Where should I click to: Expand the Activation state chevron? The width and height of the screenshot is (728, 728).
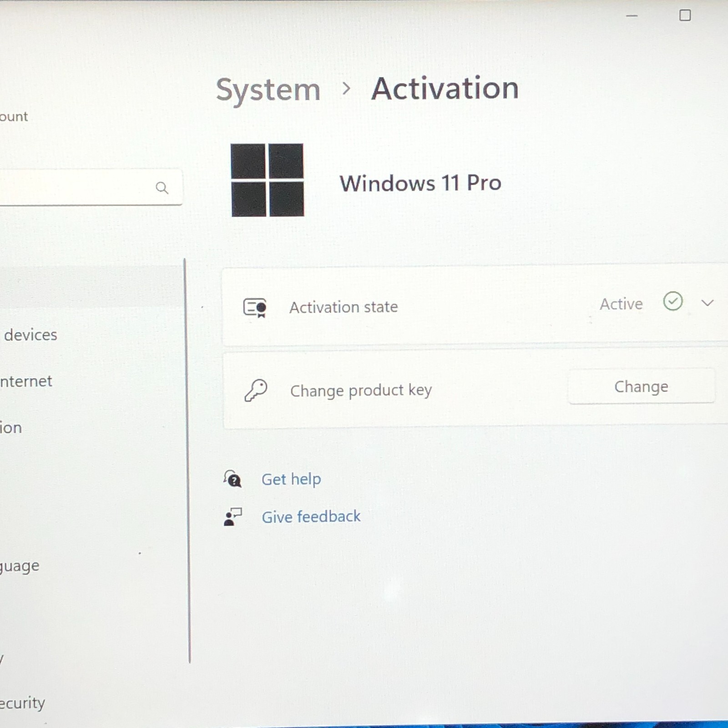707,303
